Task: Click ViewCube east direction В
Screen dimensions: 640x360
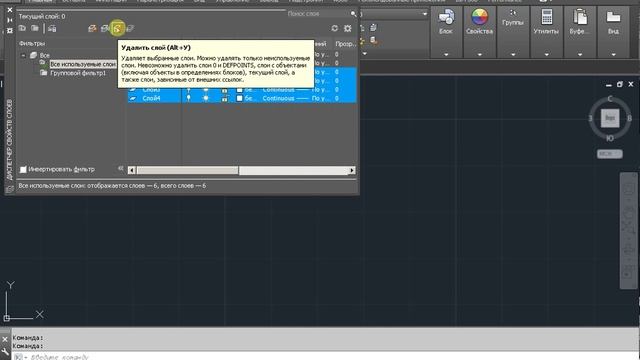Action: 629,118
